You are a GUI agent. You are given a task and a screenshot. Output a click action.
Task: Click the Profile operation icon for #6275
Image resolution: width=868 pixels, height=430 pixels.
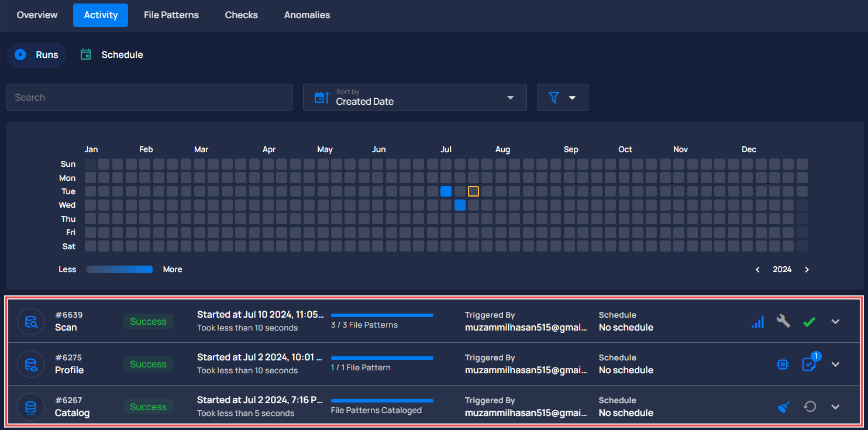(x=30, y=364)
